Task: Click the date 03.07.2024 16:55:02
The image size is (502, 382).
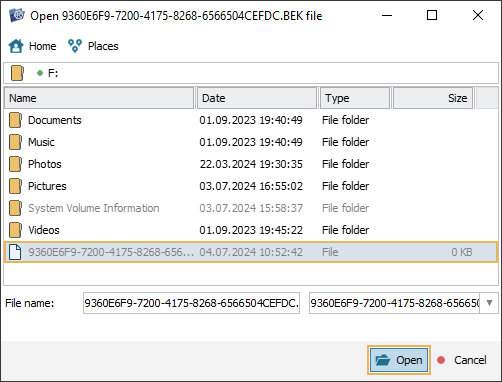Action: tap(251, 186)
